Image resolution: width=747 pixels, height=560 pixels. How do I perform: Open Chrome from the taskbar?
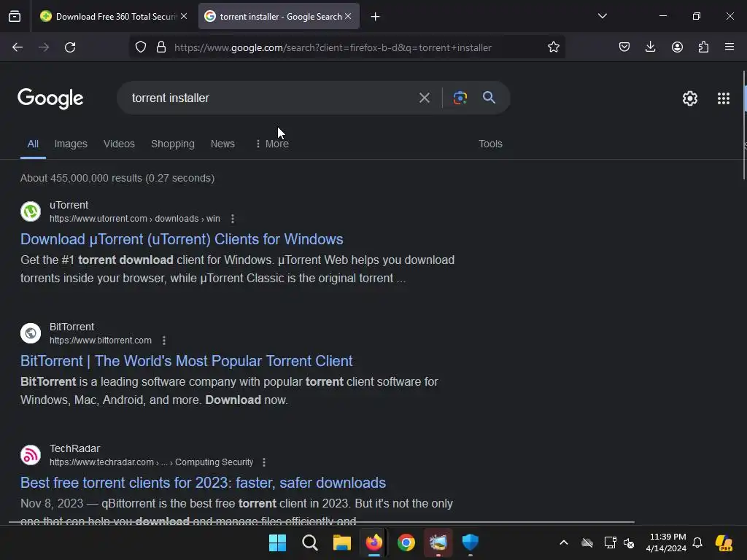click(406, 542)
